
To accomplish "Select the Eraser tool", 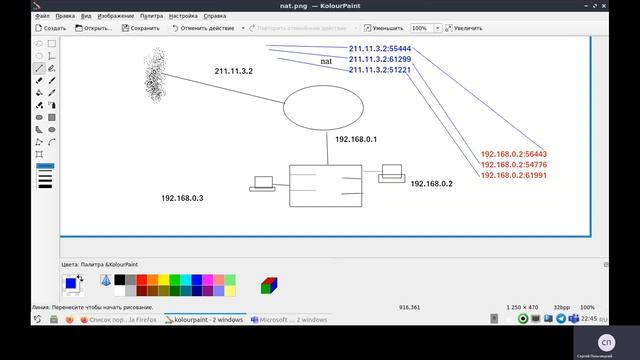I will click(x=39, y=80).
